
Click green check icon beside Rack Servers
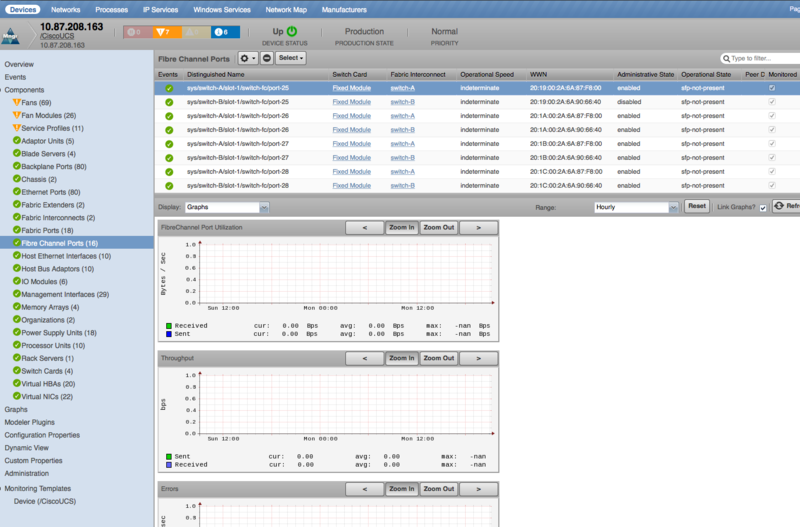pos(17,358)
